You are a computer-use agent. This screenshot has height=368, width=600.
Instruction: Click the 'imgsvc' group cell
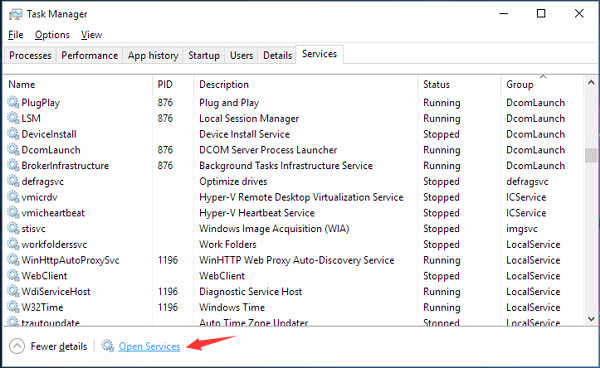pyautogui.click(x=522, y=229)
